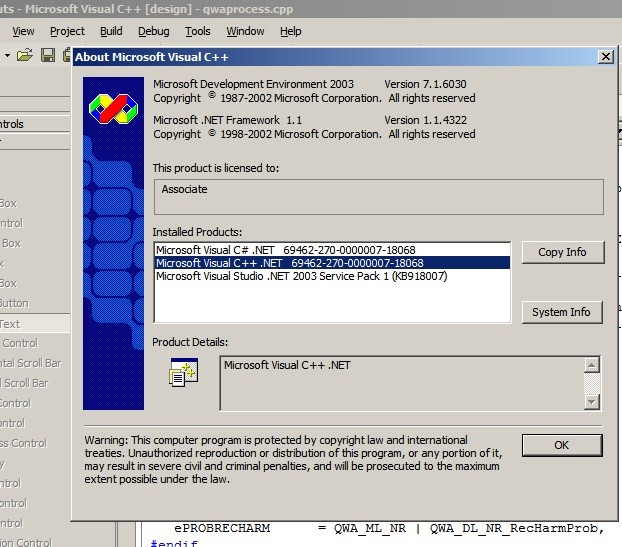Click the 'Version 7.1.6030' text

[x=425, y=84]
